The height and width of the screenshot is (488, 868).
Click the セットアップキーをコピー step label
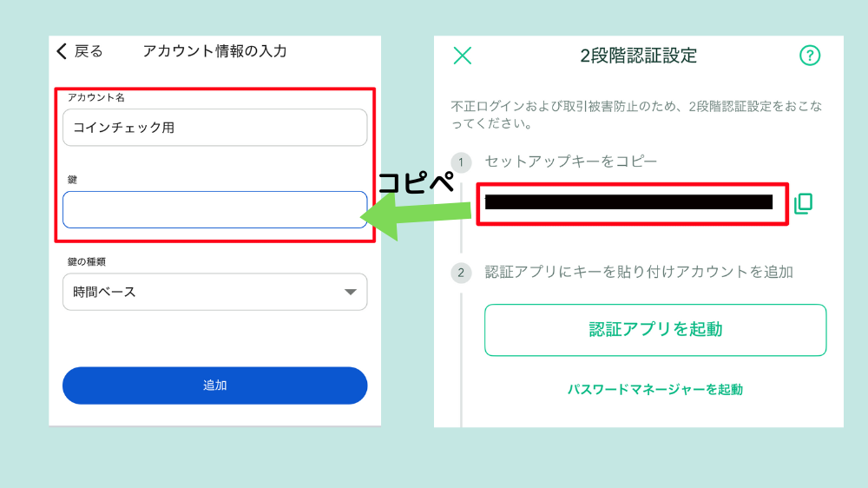coord(571,162)
